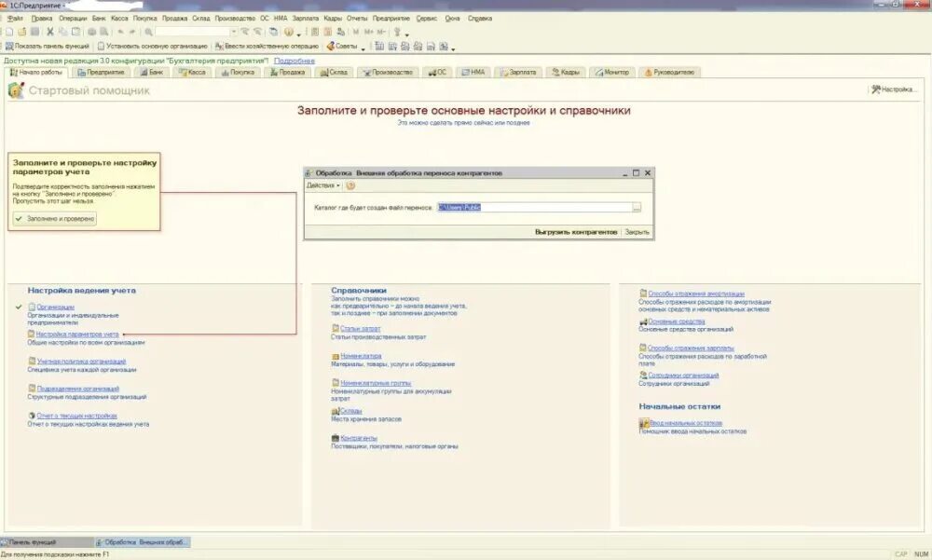Image resolution: width=932 pixels, height=560 pixels.
Task: Open the Calculator toolbar icon
Action: [314, 32]
